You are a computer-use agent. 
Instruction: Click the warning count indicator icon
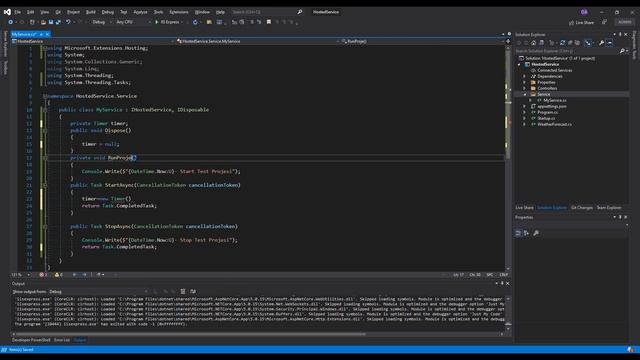(57, 275)
